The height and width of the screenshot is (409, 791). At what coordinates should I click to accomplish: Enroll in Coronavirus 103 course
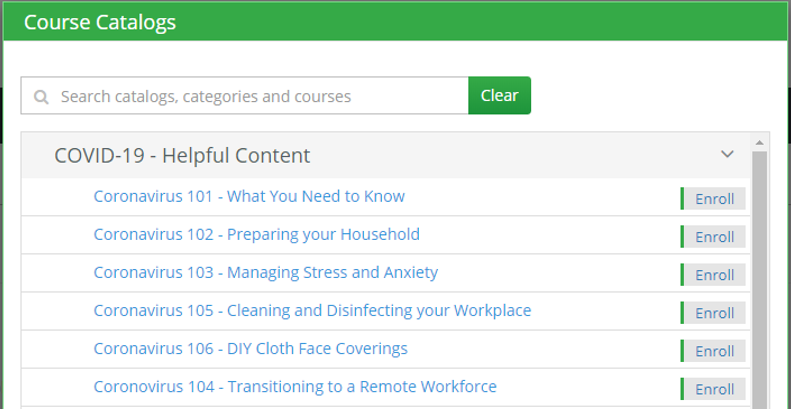[713, 275]
